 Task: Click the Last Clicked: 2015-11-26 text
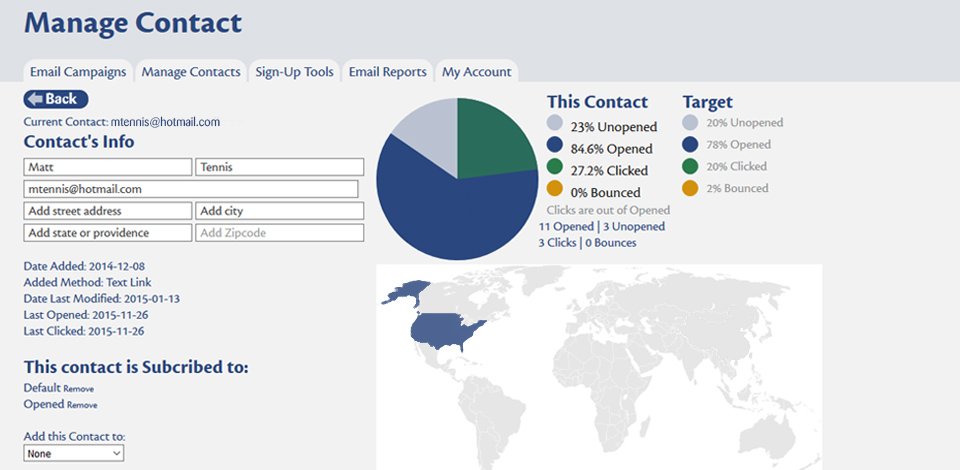[84, 331]
